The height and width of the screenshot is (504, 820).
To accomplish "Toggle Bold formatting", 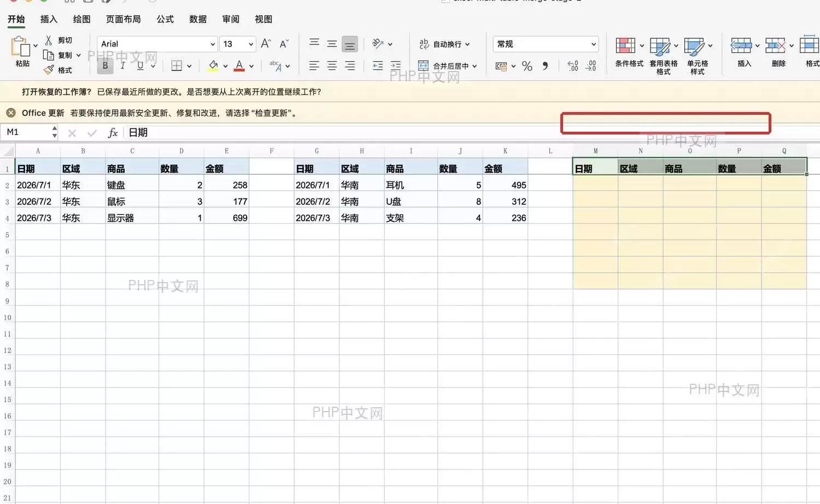I will 106,66.
